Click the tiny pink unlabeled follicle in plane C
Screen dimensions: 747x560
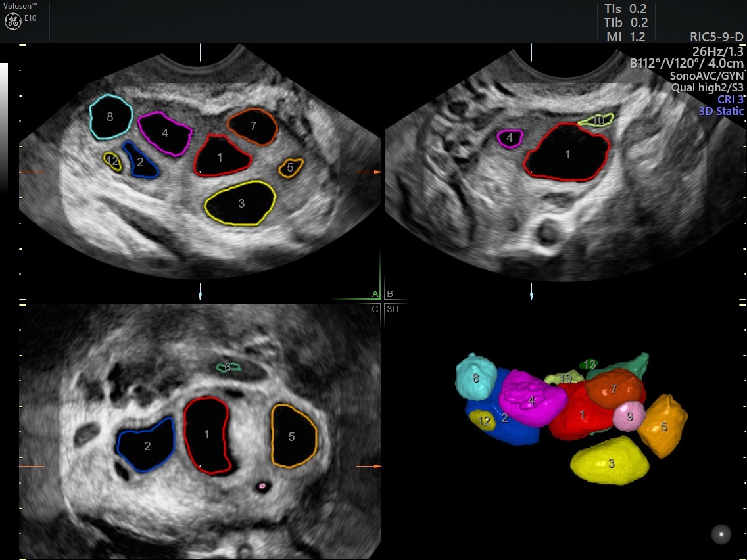(262, 486)
